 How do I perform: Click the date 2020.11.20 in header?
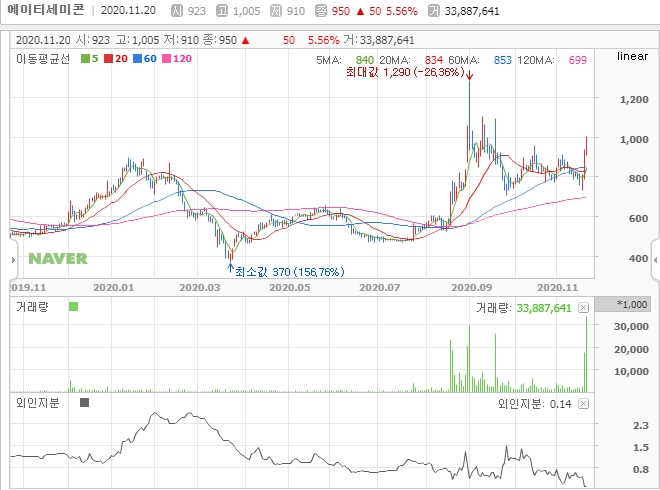point(128,11)
